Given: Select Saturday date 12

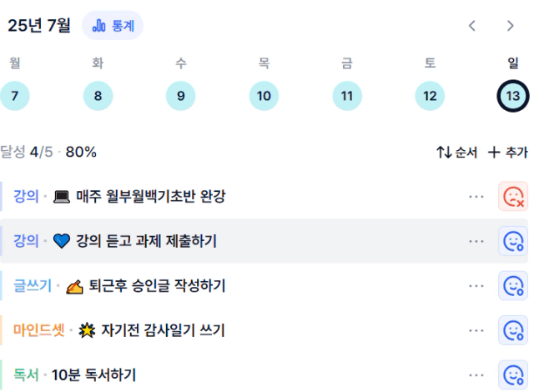Looking at the screenshot, I should coord(430,96).
